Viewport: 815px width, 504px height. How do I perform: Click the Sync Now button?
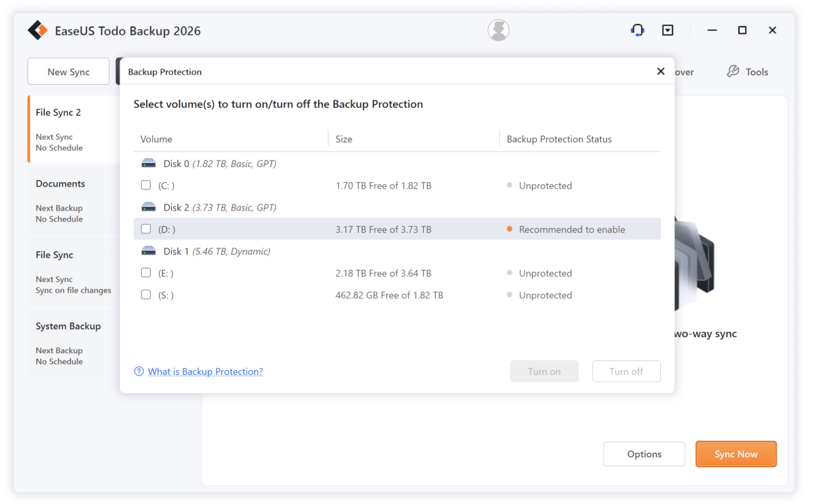[736, 454]
